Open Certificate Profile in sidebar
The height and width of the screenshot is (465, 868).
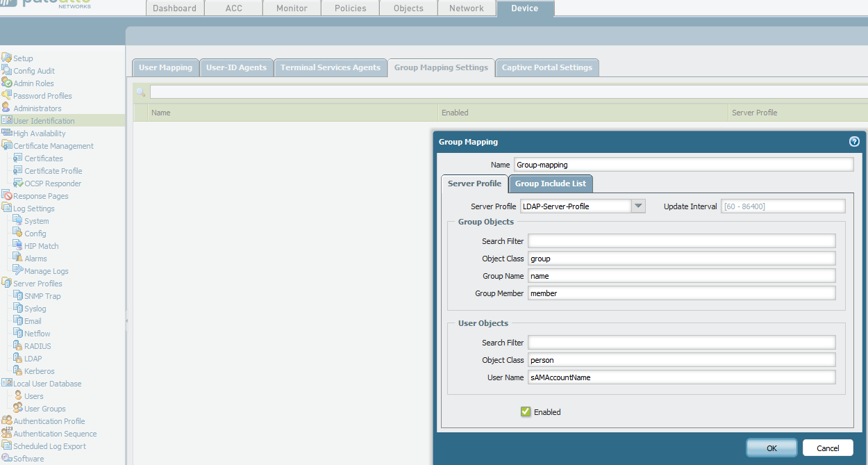[53, 170]
